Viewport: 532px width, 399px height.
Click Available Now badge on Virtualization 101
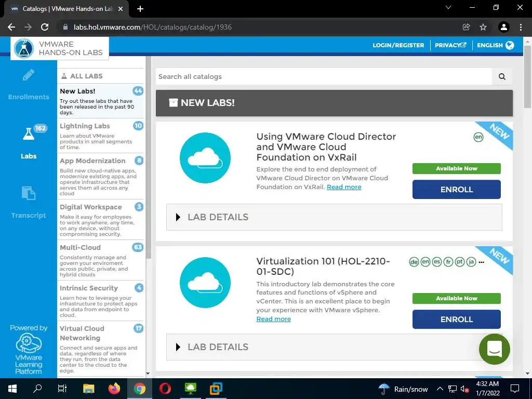point(456,298)
